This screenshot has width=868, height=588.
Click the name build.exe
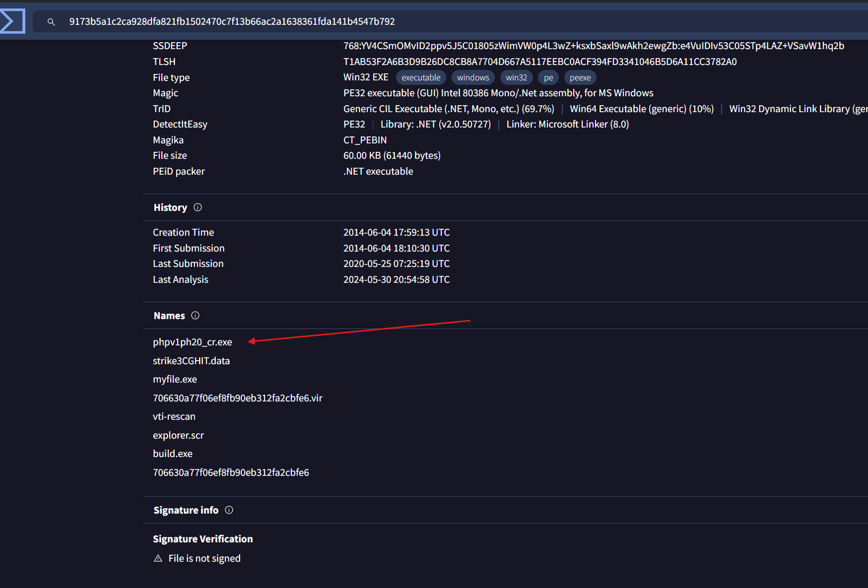(173, 454)
